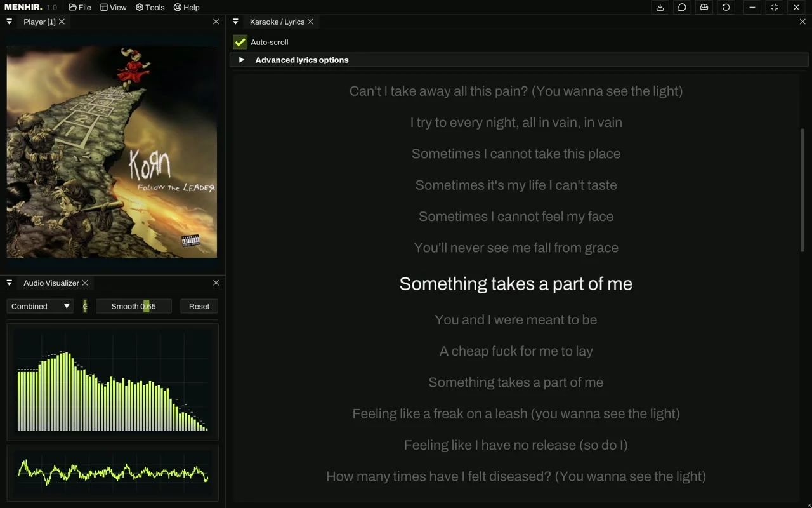Open the View menu
This screenshot has width=812, height=508.
tap(114, 8)
